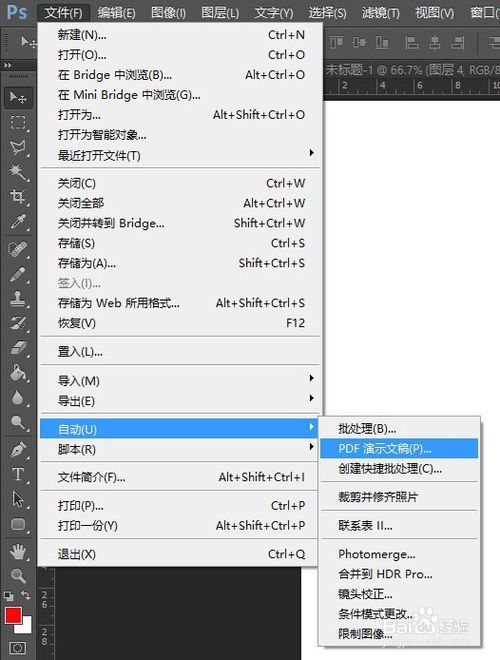
Task: Open the 图层(L) menu
Action: (220, 13)
